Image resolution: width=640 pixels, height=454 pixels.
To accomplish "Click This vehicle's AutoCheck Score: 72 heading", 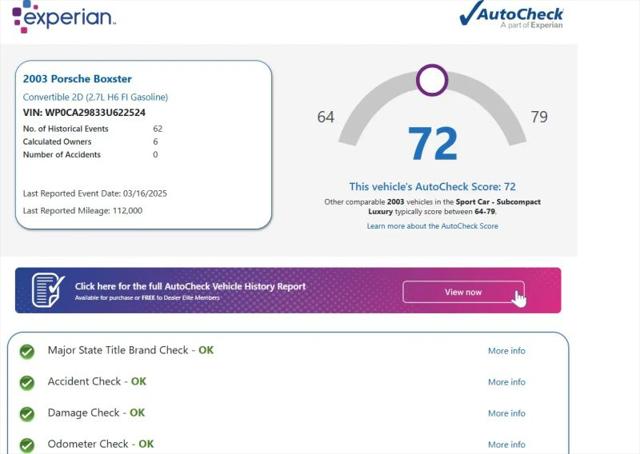I will tap(432, 187).
